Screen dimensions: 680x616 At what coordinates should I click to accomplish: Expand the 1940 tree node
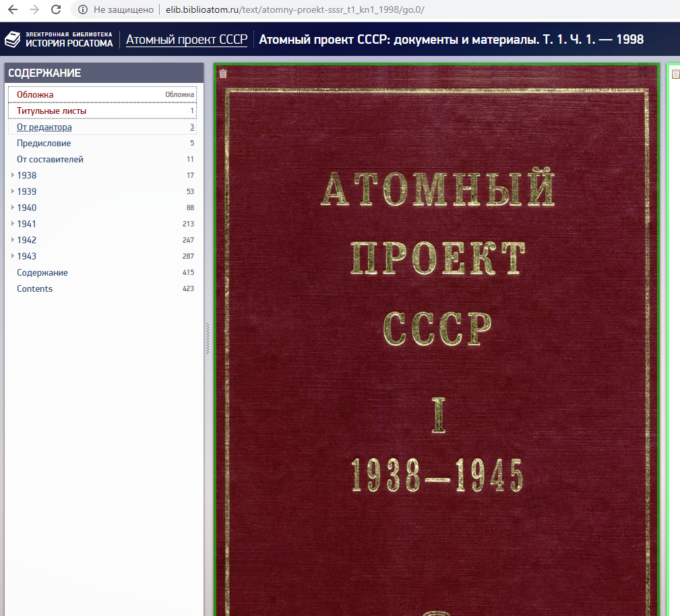13,208
